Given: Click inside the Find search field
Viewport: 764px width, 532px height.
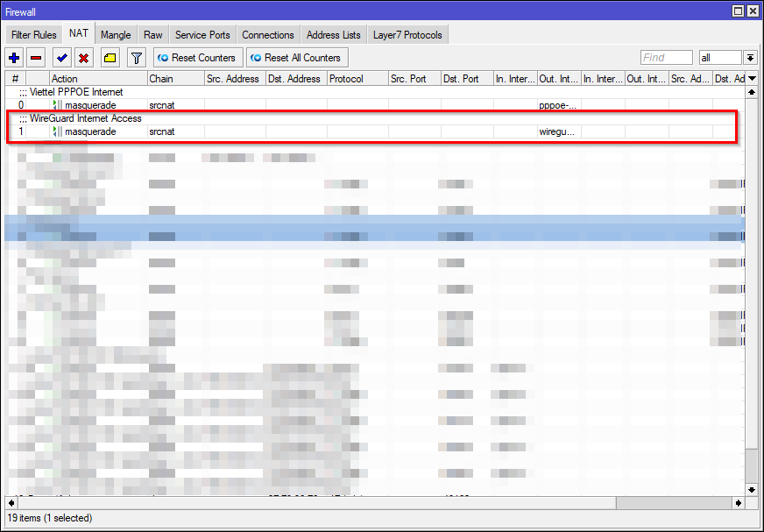Looking at the screenshot, I should click(666, 58).
